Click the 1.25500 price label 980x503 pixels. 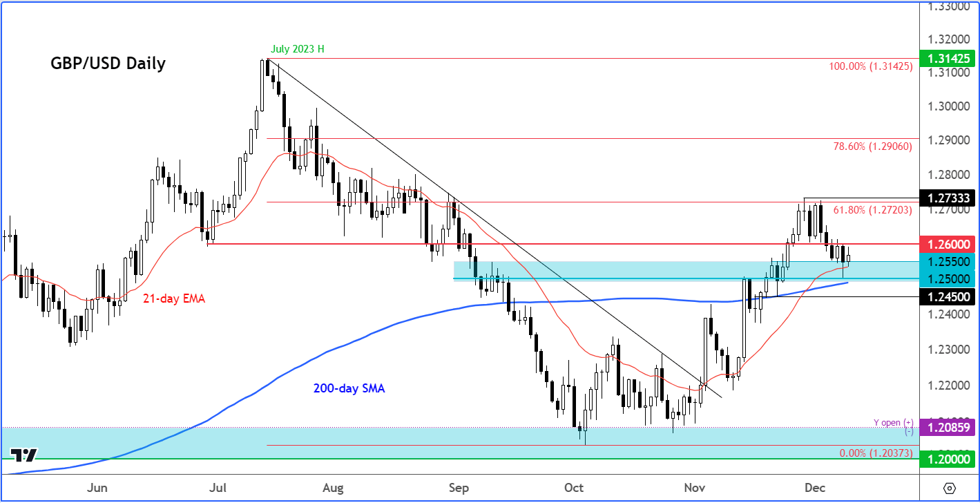(x=949, y=262)
